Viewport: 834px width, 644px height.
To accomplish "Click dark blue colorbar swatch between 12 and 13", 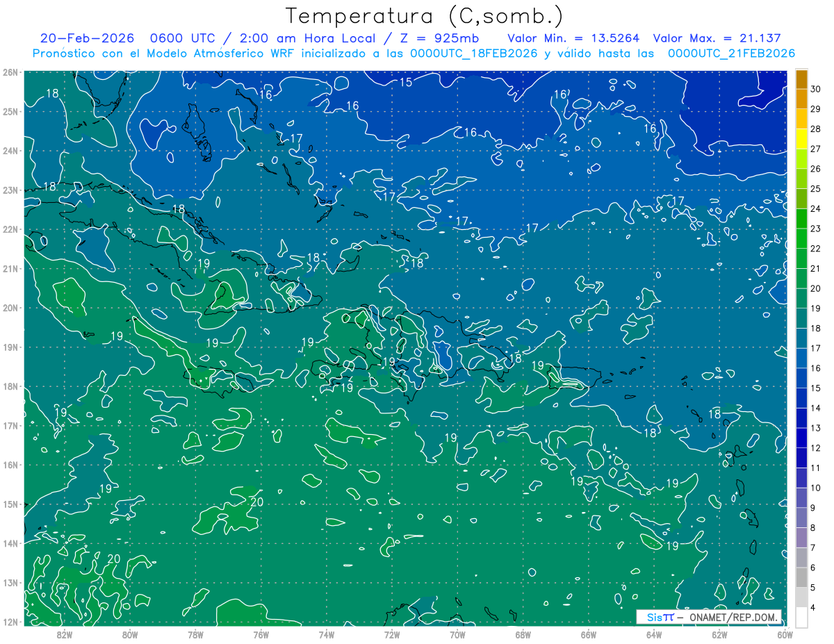I will click(x=801, y=438).
